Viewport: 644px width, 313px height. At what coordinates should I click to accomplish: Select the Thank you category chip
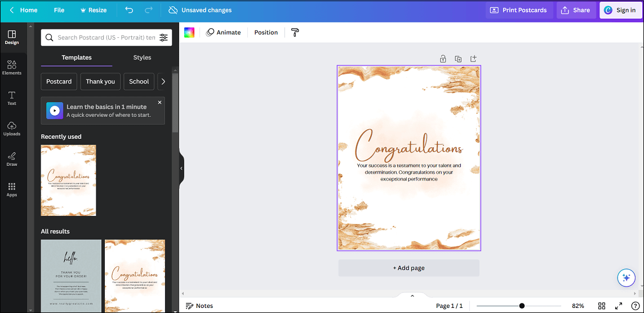coord(100,81)
